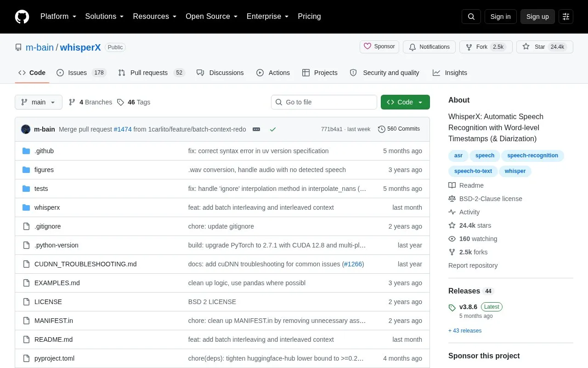Screen dimensions: 588x368
Task: Click the bell Notifications button
Action: point(429,47)
